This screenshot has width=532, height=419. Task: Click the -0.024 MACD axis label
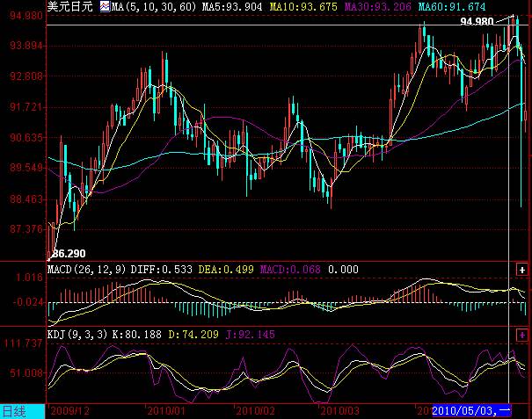(x=27, y=302)
